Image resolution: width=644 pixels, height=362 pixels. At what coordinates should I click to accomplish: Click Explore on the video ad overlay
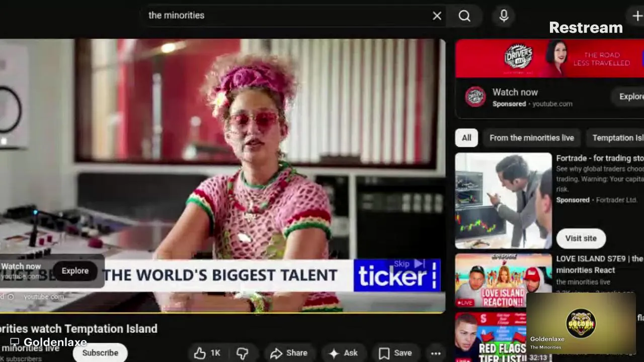coord(75,270)
